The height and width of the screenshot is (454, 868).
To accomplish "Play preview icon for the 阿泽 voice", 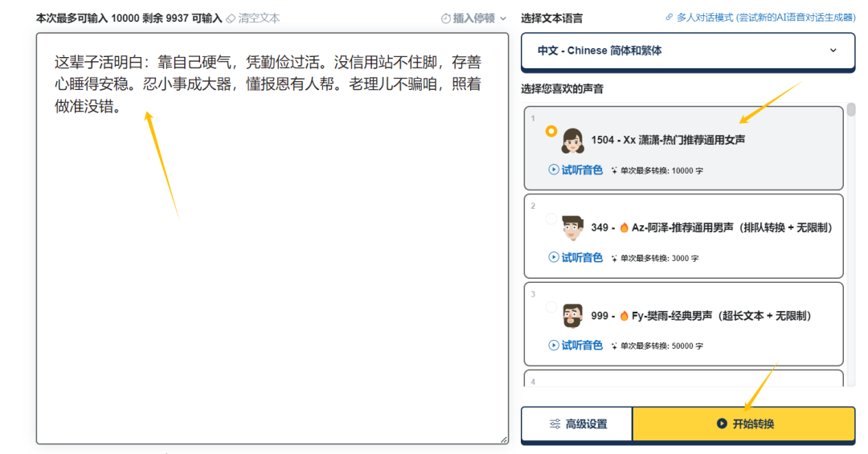I will coord(554,257).
